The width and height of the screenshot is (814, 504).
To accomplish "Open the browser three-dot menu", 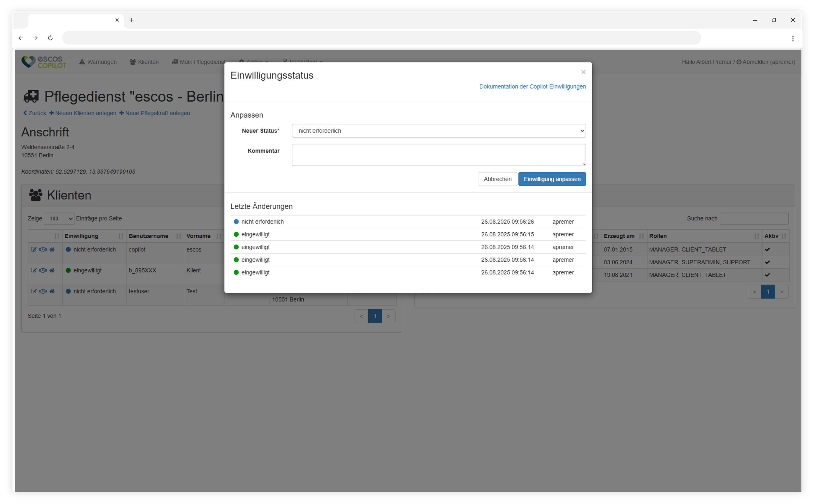I will point(793,39).
